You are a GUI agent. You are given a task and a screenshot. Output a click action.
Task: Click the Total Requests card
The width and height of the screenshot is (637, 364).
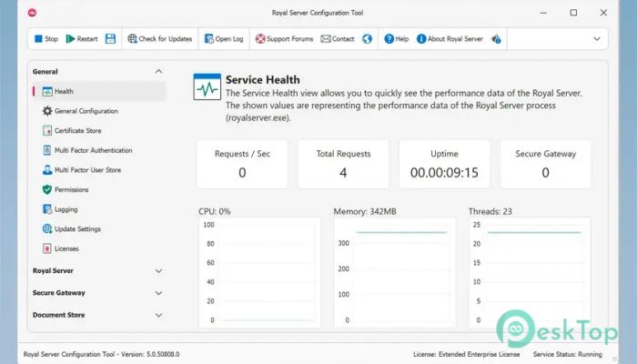point(343,164)
